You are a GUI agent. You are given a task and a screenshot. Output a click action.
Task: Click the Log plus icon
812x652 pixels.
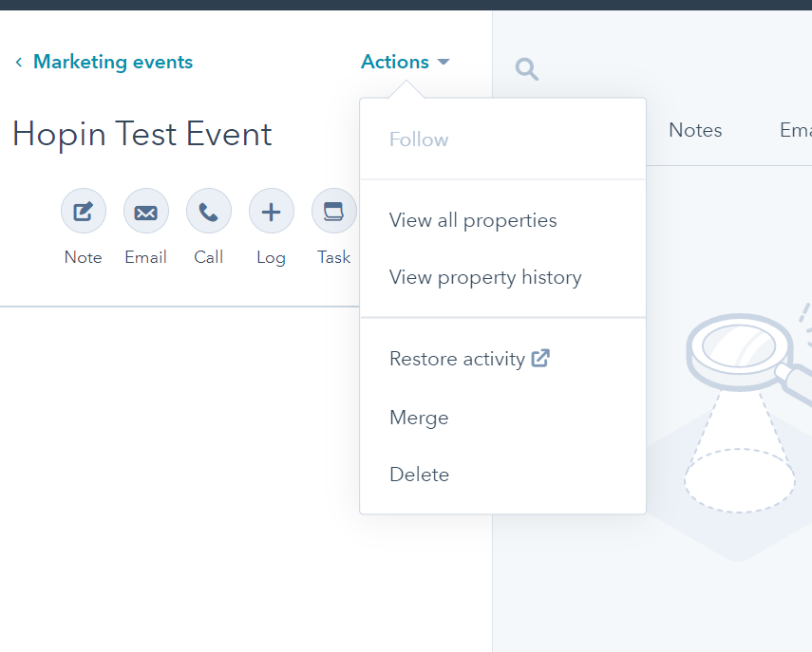pyautogui.click(x=272, y=211)
